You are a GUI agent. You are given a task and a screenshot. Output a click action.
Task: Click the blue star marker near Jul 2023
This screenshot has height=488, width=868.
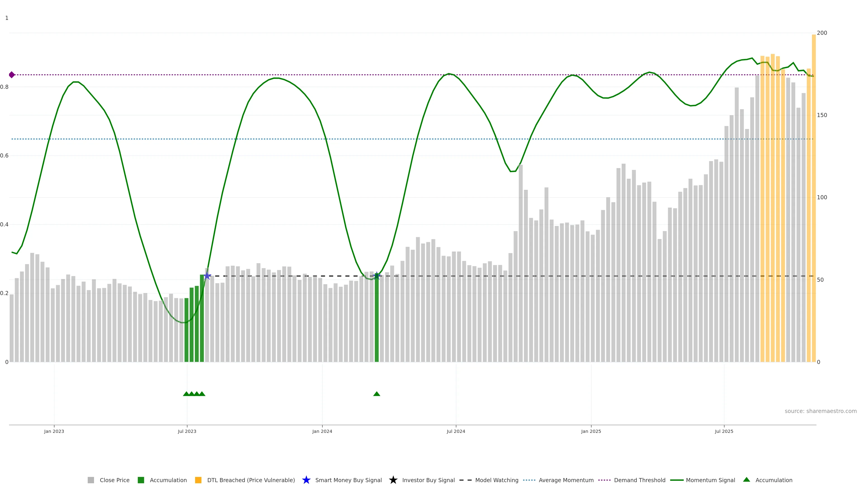pyautogui.click(x=207, y=276)
